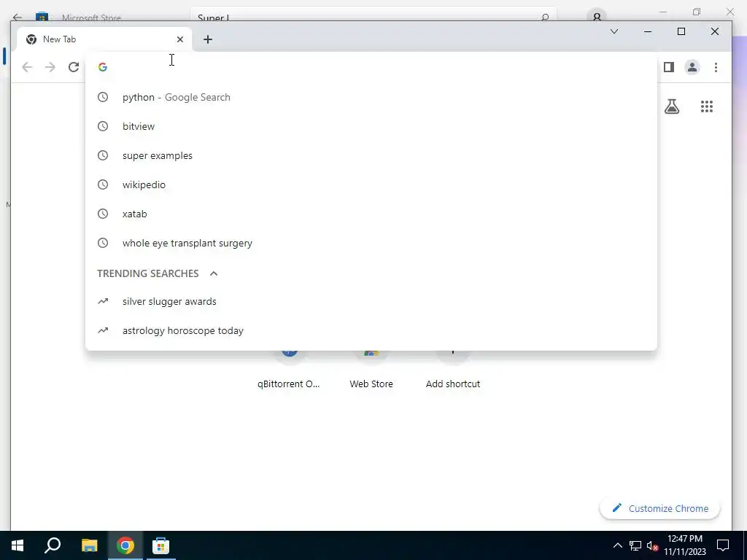The width and height of the screenshot is (747, 560).
Task: Open the Web Store shortcut
Action: pos(371,371)
